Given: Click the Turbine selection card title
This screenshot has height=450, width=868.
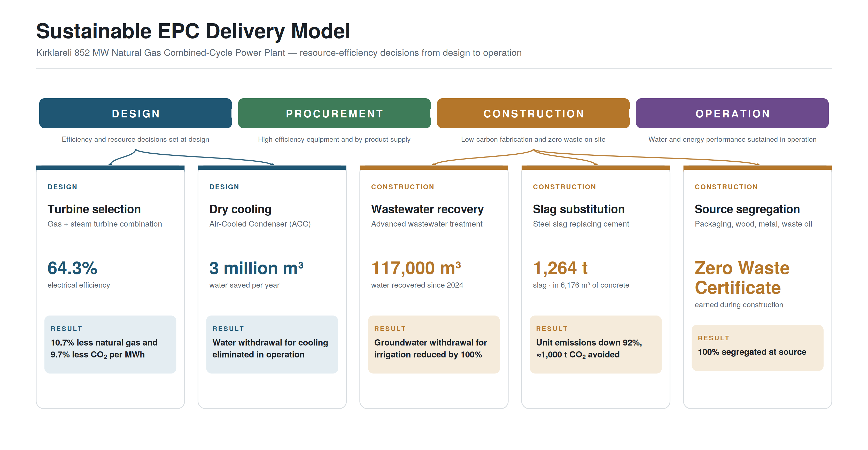Looking at the screenshot, I should [x=94, y=209].
